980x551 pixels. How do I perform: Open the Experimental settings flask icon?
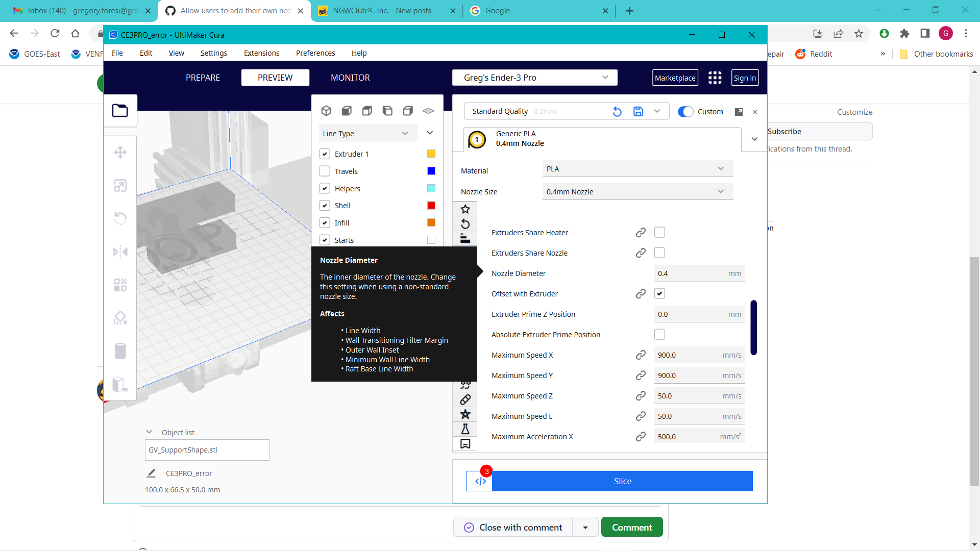[465, 429]
